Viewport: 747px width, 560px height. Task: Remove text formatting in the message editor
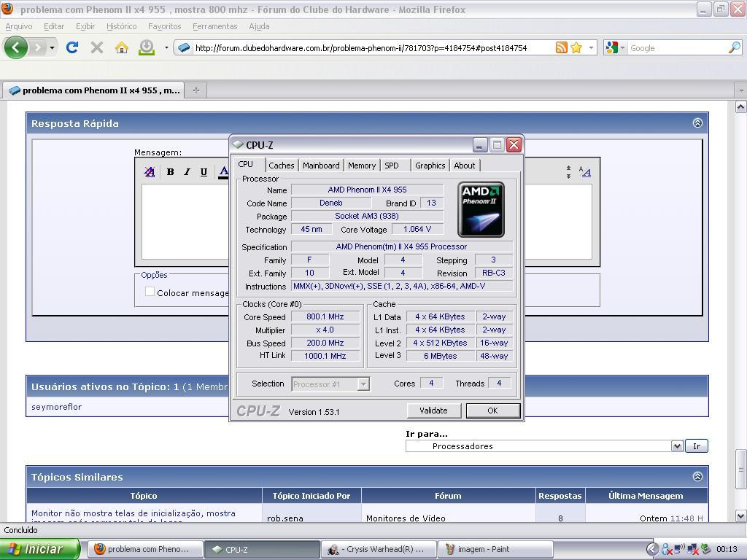pos(150,172)
